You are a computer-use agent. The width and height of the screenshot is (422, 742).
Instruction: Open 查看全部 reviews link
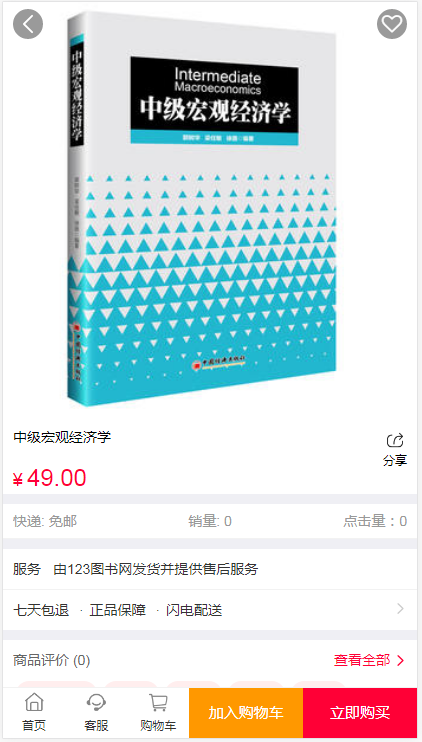(362, 660)
